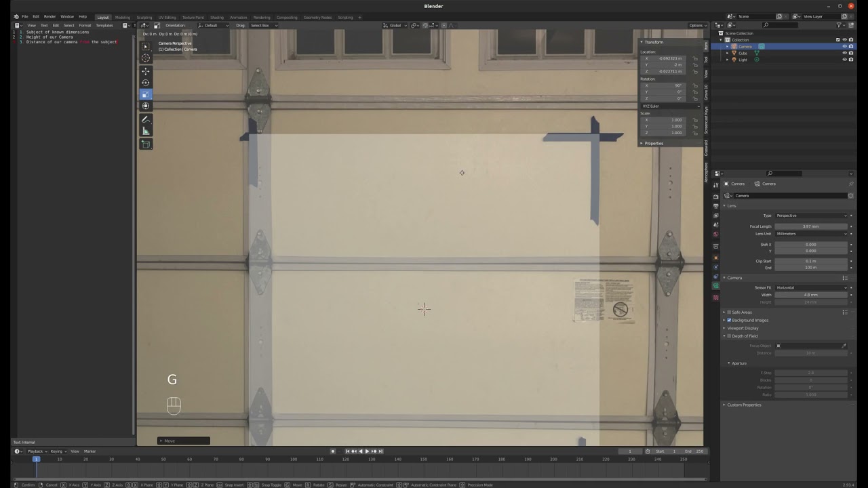Open the Lens Unit Millimeters dropdown
The height and width of the screenshot is (488, 868).
pos(811,234)
